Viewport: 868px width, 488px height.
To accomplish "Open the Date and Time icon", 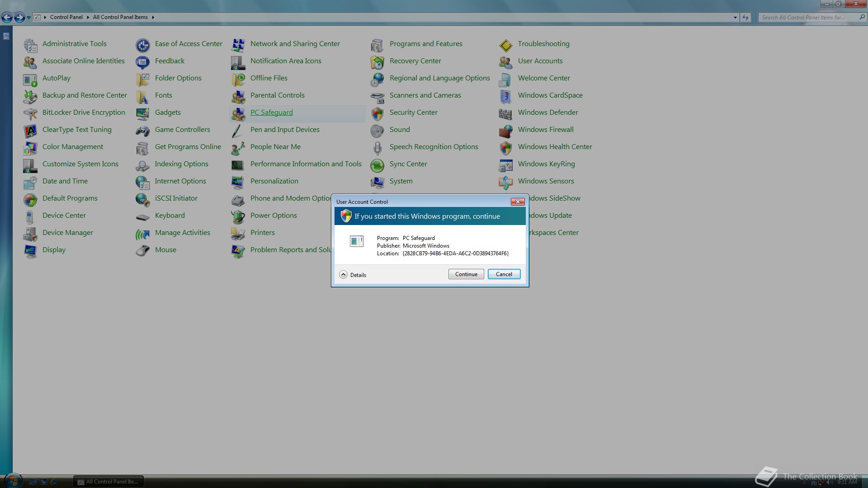I will coord(30,182).
